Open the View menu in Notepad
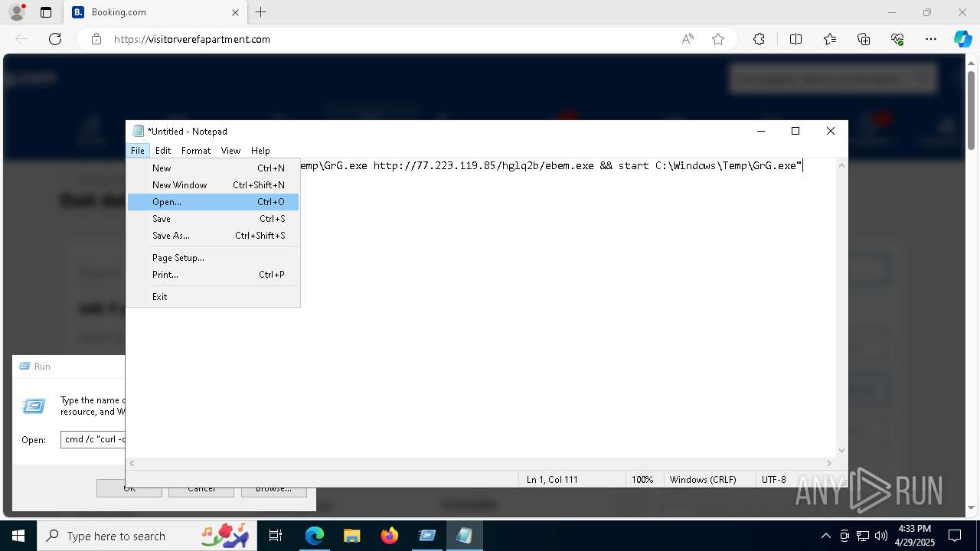Viewport: 980px width, 551px height. click(x=230, y=151)
